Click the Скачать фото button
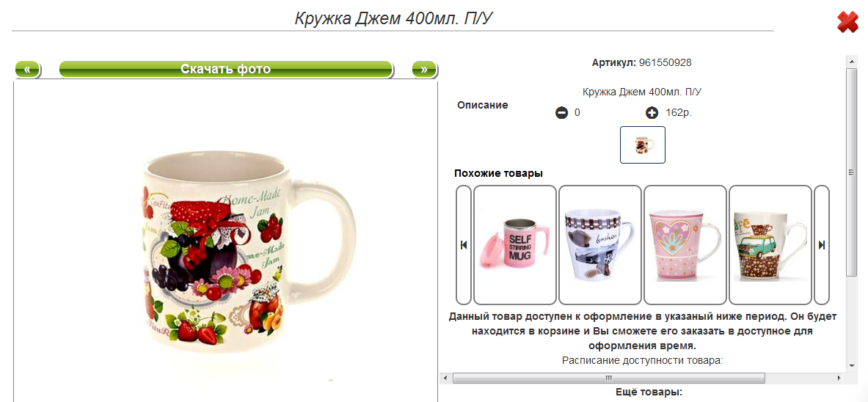The width and height of the screenshot is (868, 402). (x=226, y=69)
